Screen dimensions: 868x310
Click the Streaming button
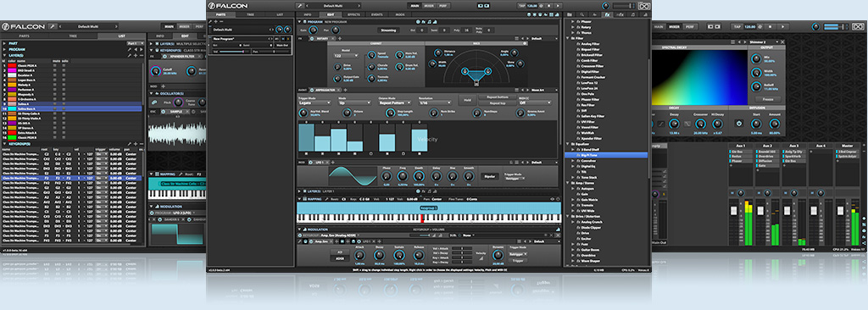pos(388,30)
